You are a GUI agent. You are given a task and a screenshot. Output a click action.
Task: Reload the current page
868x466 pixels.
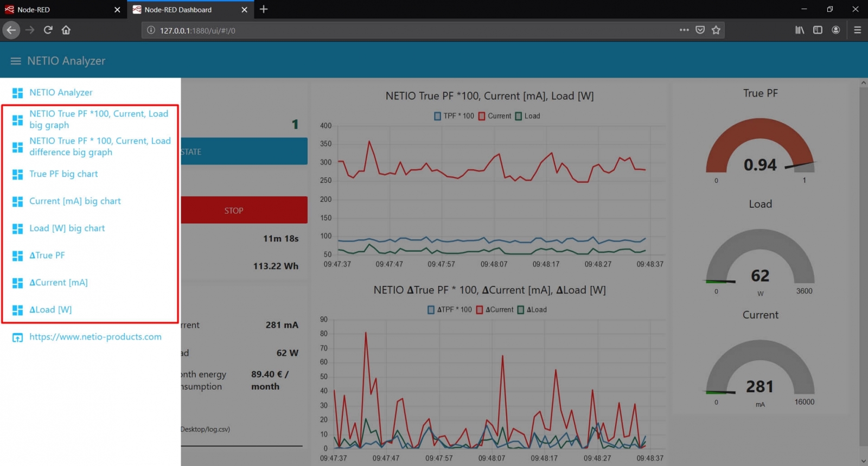(48, 30)
